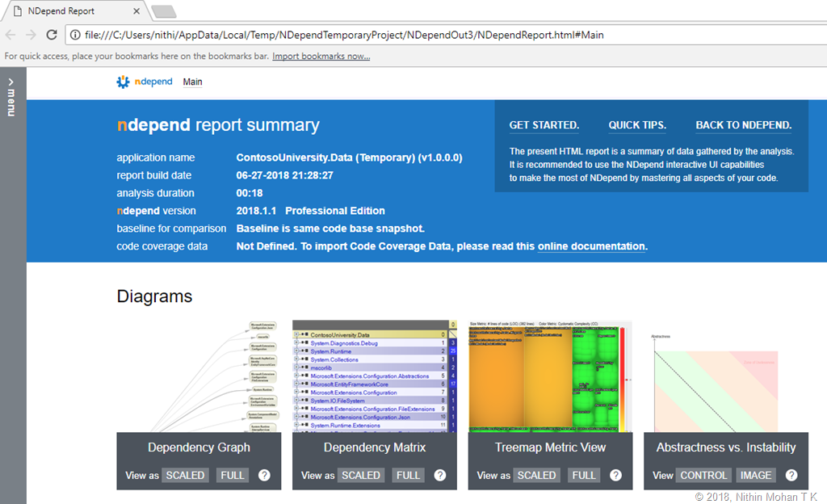Open help icon for Dependency Graph
This screenshot has height=504, width=827.
click(264, 475)
